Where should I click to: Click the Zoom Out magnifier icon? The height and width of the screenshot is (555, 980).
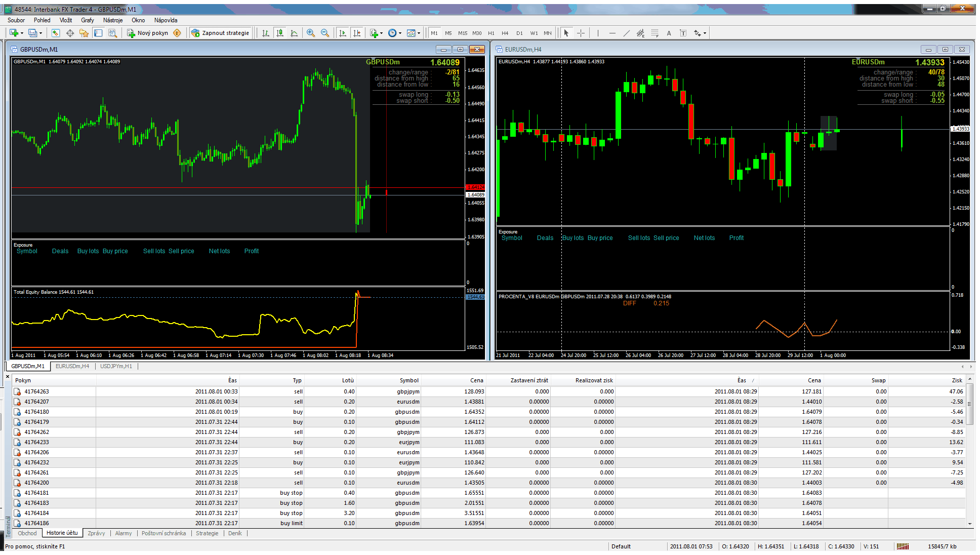click(325, 33)
